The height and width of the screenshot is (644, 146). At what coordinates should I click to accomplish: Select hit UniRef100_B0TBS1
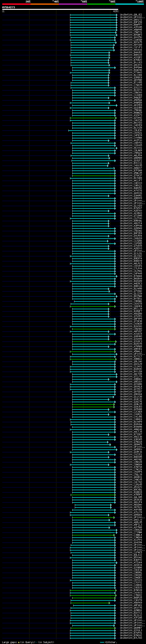pos(131,299)
